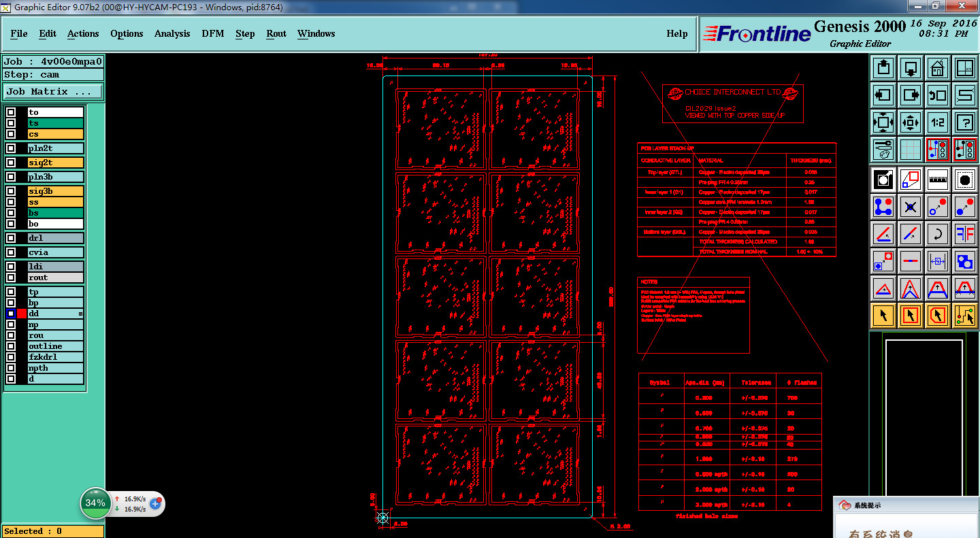
Task: Click the black octagon dashed-square icon
Action: pyautogui.click(x=964, y=180)
